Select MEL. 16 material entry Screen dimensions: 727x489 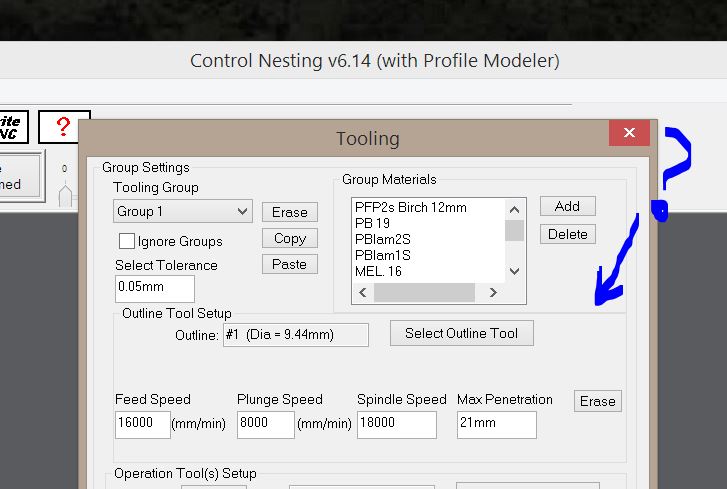tap(378, 271)
